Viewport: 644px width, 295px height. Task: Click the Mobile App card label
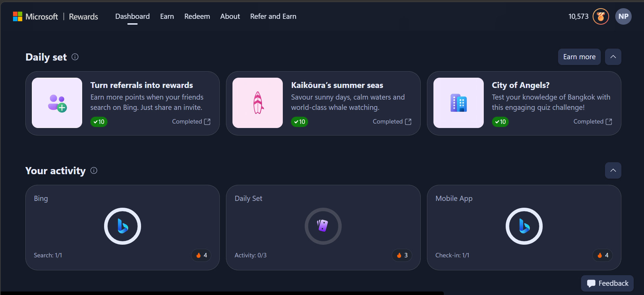pyautogui.click(x=454, y=198)
